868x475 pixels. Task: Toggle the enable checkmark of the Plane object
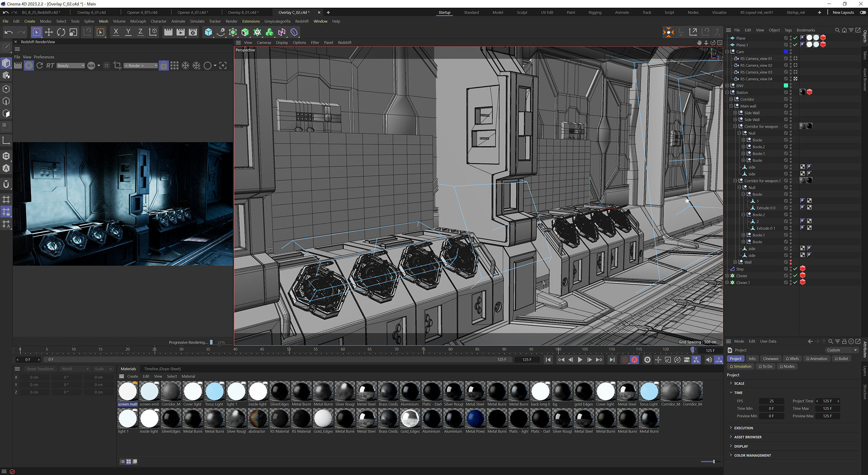(x=795, y=38)
